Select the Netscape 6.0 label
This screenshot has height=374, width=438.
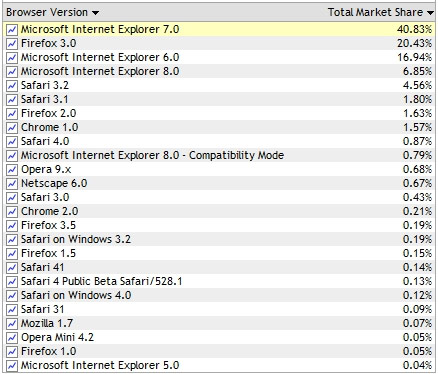54,183
